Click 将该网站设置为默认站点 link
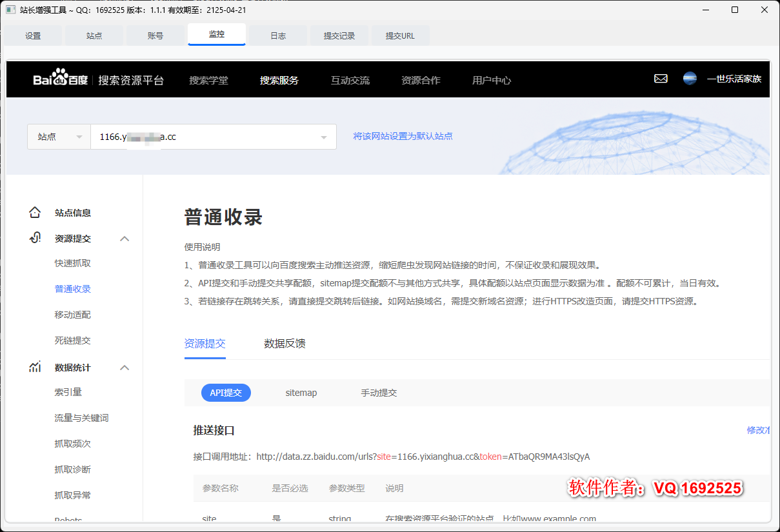The image size is (780, 532). [403, 136]
